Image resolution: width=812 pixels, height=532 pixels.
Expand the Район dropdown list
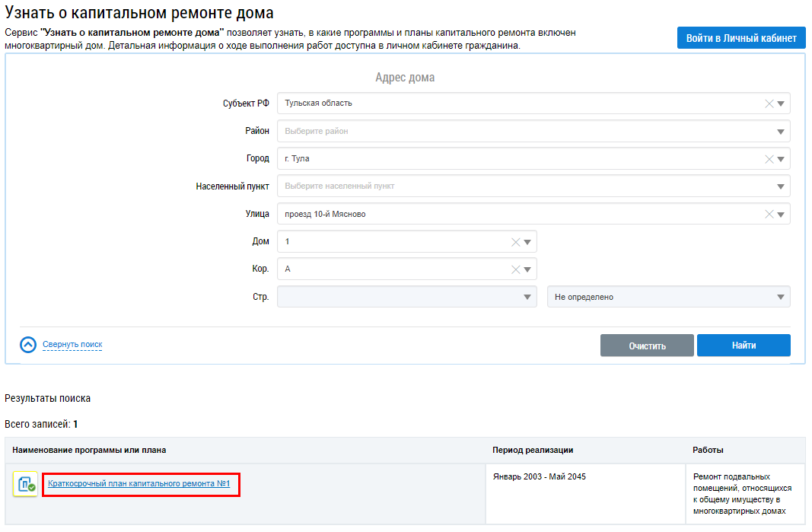tap(781, 132)
